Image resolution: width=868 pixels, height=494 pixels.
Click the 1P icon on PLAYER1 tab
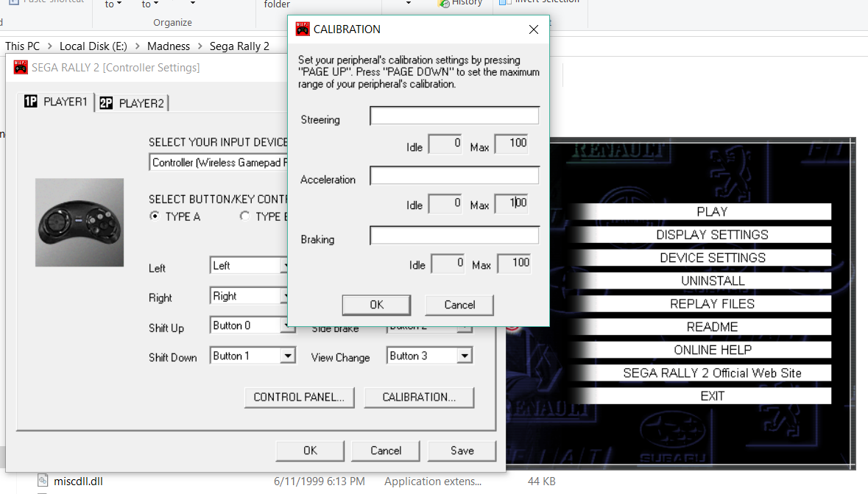(x=30, y=102)
